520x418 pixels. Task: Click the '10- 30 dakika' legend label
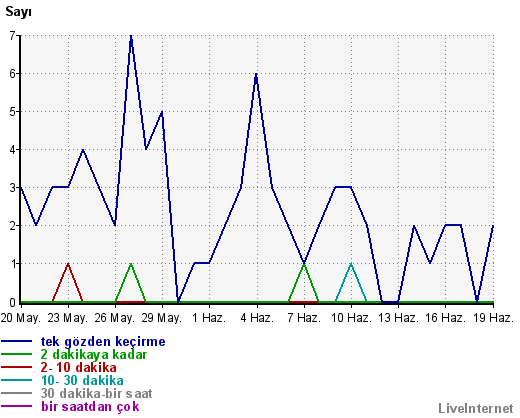82,381
